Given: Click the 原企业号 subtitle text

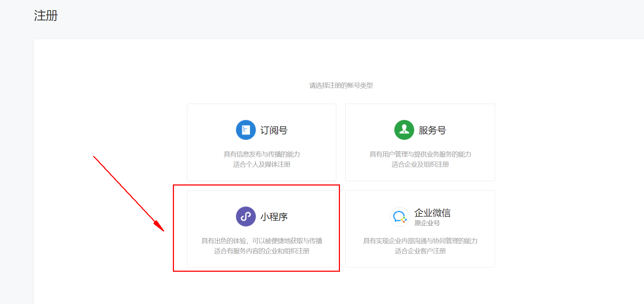Looking at the screenshot, I should pyautogui.click(x=427, y=223).
